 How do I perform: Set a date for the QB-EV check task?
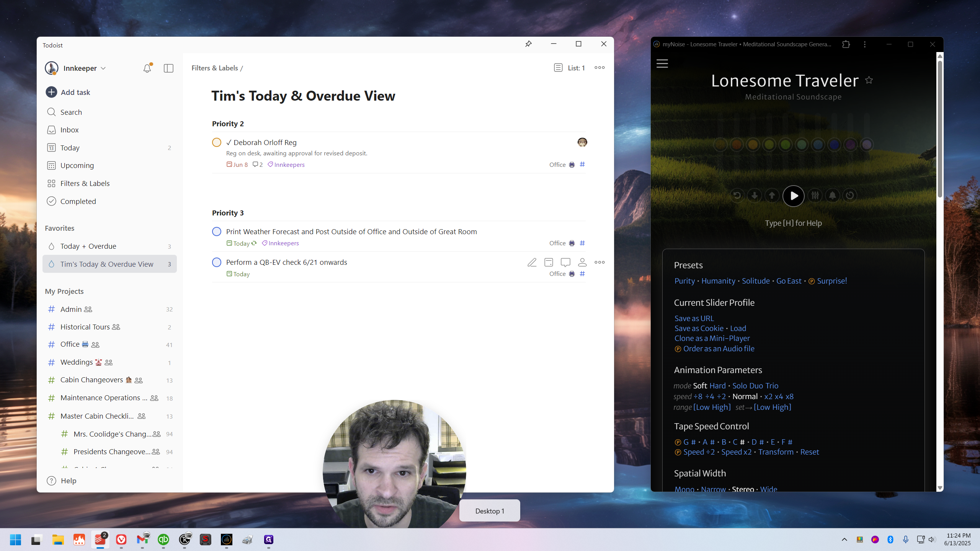click(x=549, y=262)
